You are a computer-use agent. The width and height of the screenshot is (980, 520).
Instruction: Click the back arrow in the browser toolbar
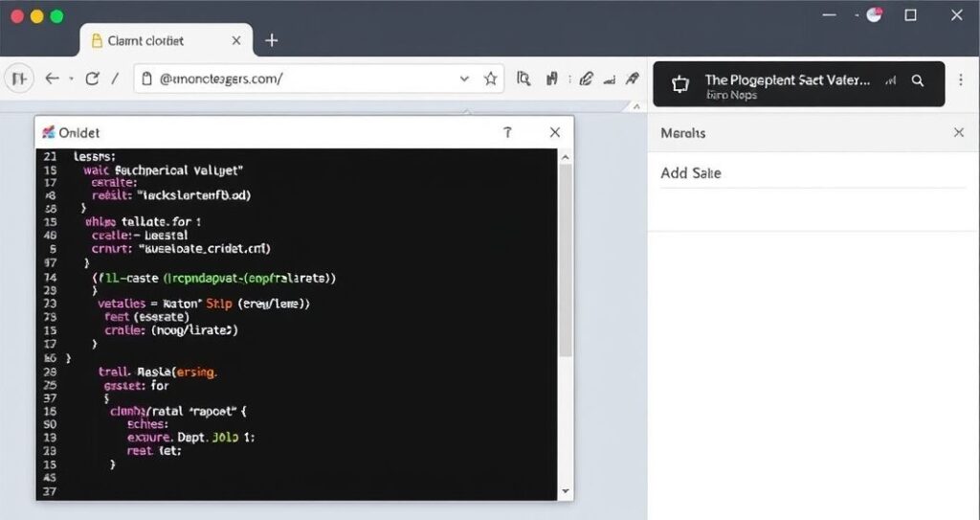tap(51, 79)
